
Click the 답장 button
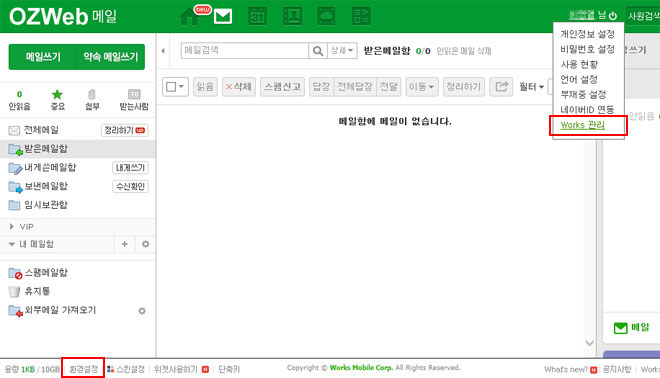point(321,87)
